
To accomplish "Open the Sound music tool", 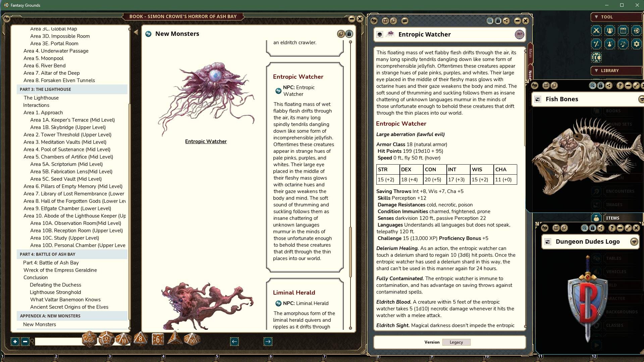I will pyautogui.click(x=623, y=44).
